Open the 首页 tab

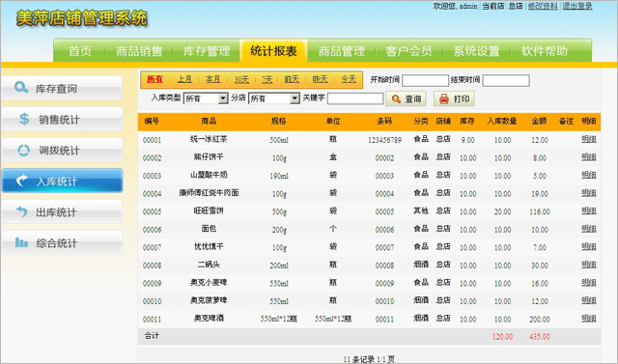(x=80, y=51)
